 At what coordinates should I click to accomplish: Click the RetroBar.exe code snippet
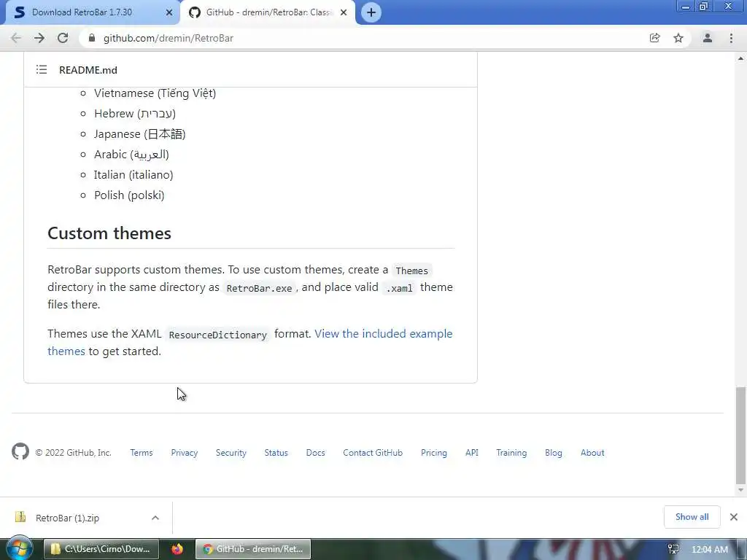259,288
